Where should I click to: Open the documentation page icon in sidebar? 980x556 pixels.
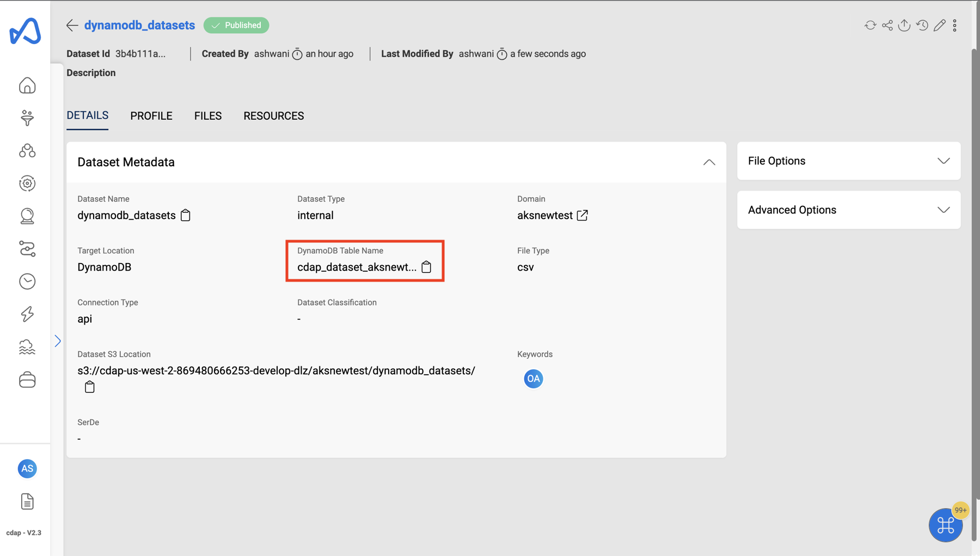(27, 502)
